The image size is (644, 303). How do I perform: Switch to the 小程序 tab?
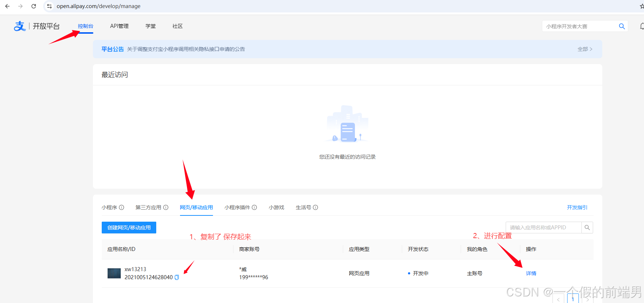pos(109,207)
